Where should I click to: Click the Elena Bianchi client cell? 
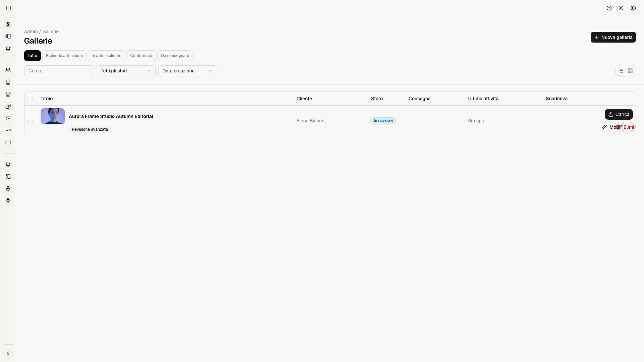[311, 121]
